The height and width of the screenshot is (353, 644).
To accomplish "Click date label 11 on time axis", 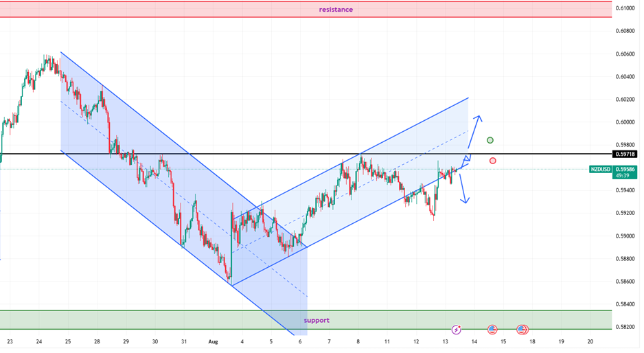I will tap(387, 341).
